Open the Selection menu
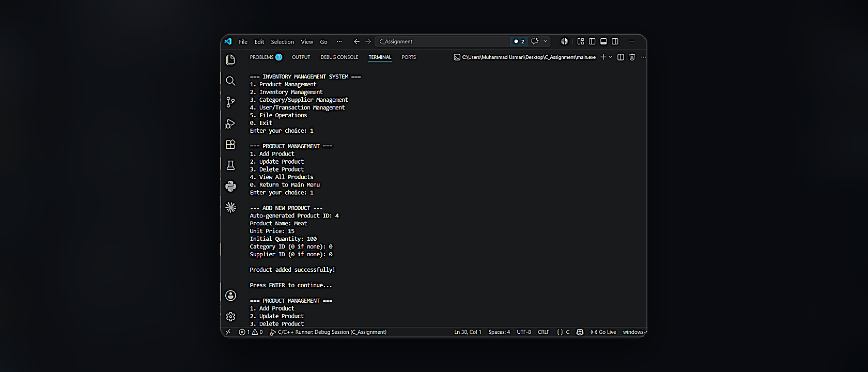The height and width of the screenshot is (372, 868). tap(282, 42)
